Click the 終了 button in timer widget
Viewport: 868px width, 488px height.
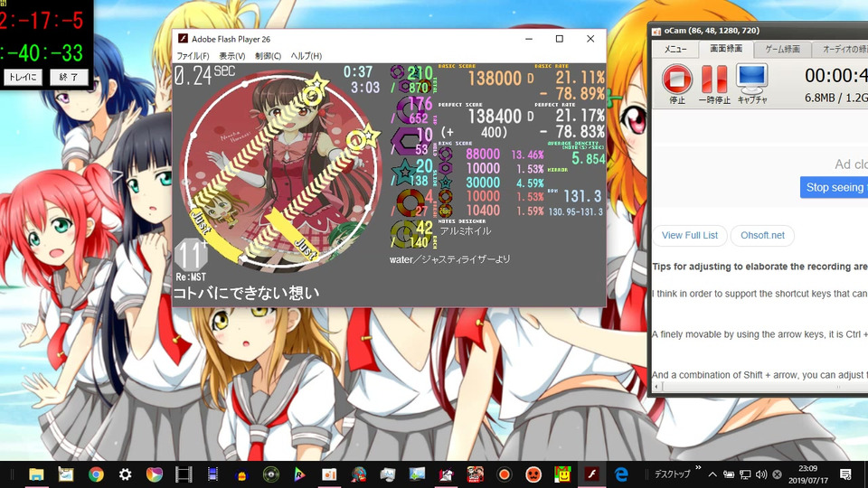(x=69, y=78)
